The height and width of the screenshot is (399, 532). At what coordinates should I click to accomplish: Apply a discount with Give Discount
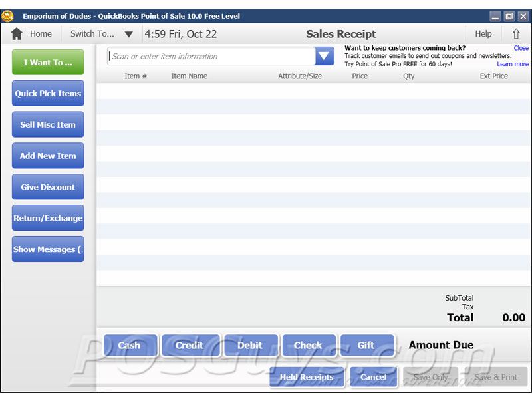coord(48,187)
